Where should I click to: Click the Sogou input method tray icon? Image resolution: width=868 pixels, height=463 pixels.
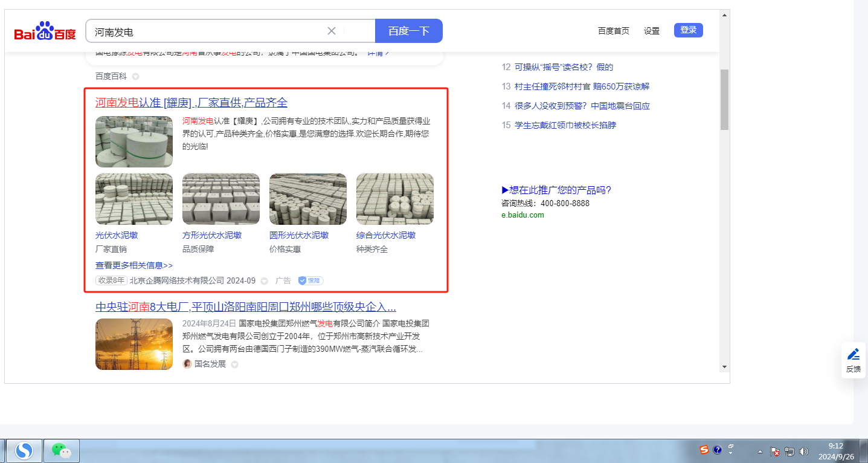(x=704, y=450)
